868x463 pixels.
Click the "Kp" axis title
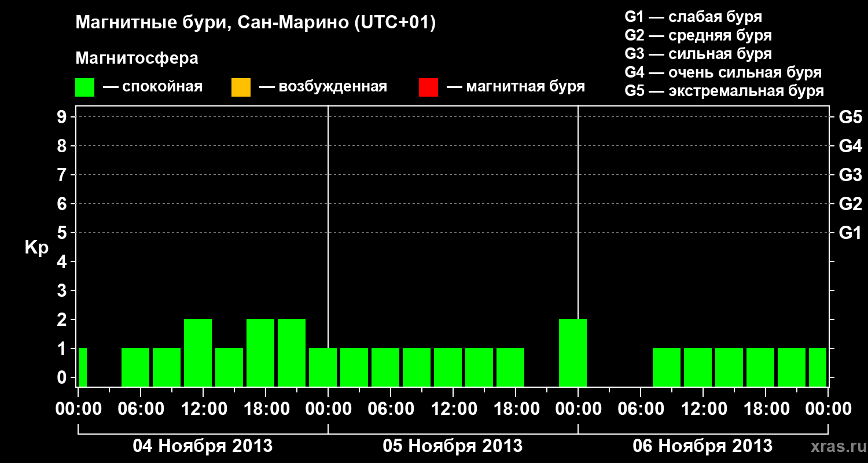36,247
